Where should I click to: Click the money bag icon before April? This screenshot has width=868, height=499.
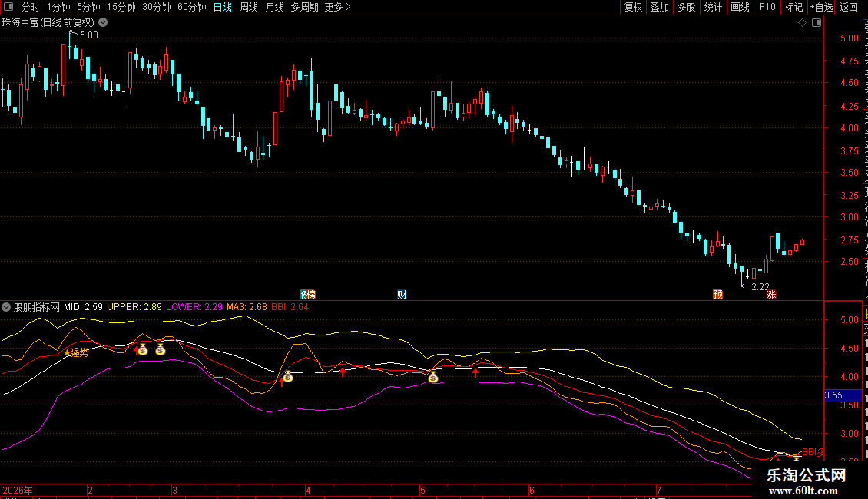point(288,377)
